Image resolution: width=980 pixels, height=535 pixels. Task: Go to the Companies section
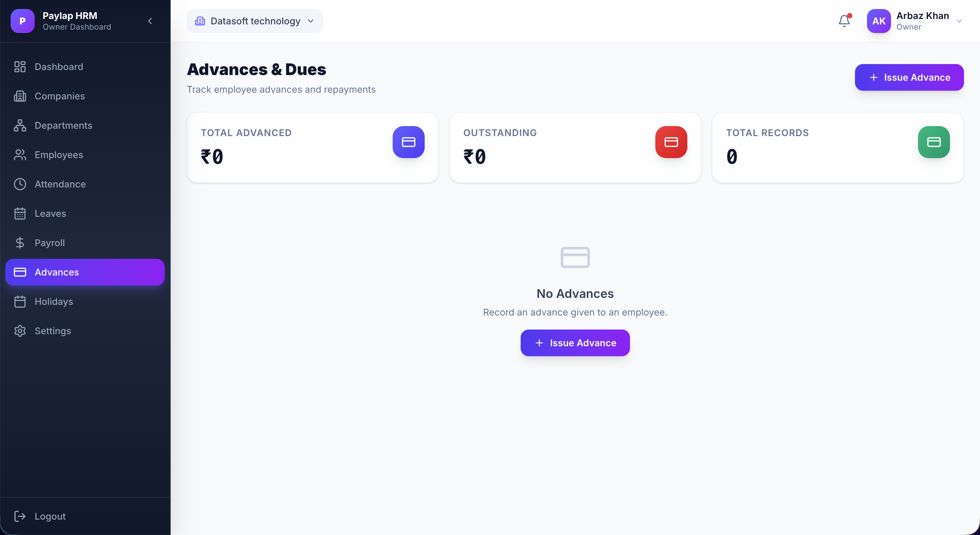pyautogui.click(x=59, y=96)
